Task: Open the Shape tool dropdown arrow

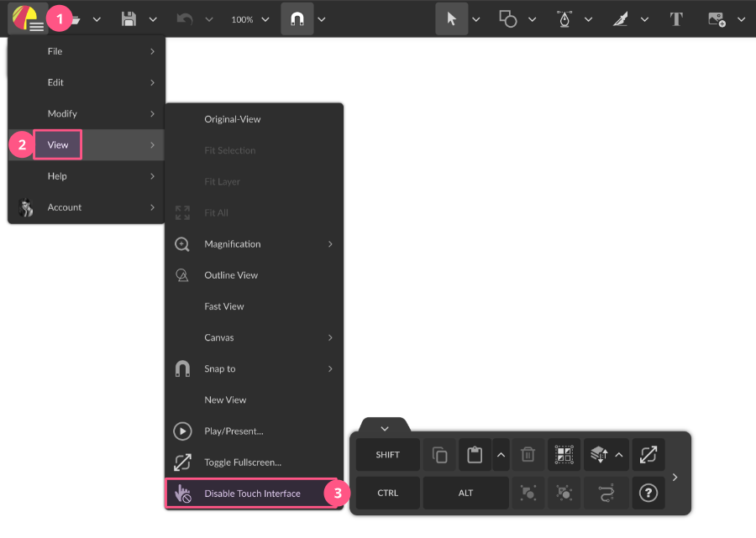Action: coord(532,19)
